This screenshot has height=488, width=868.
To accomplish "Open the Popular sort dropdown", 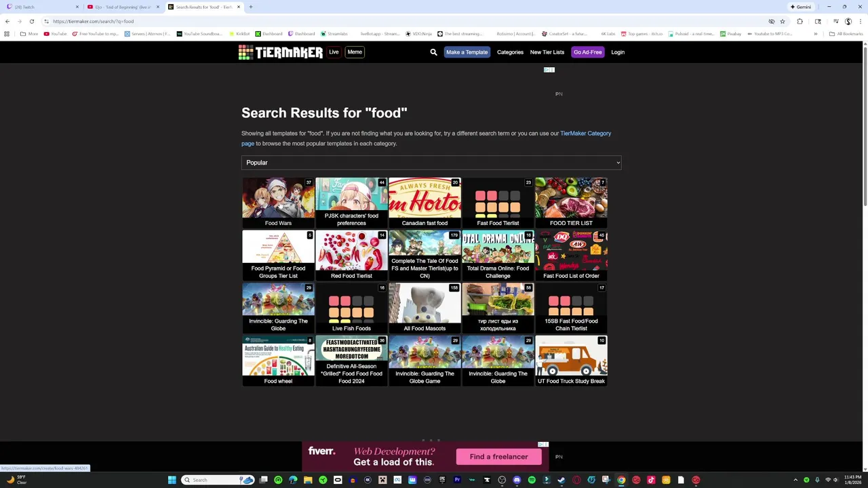I will coord(431,163).
